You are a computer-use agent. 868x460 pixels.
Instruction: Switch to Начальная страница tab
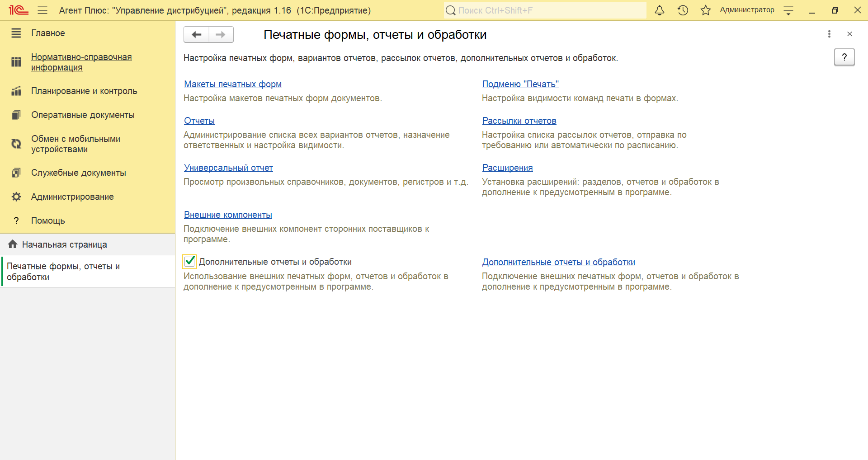click(88, 244)
